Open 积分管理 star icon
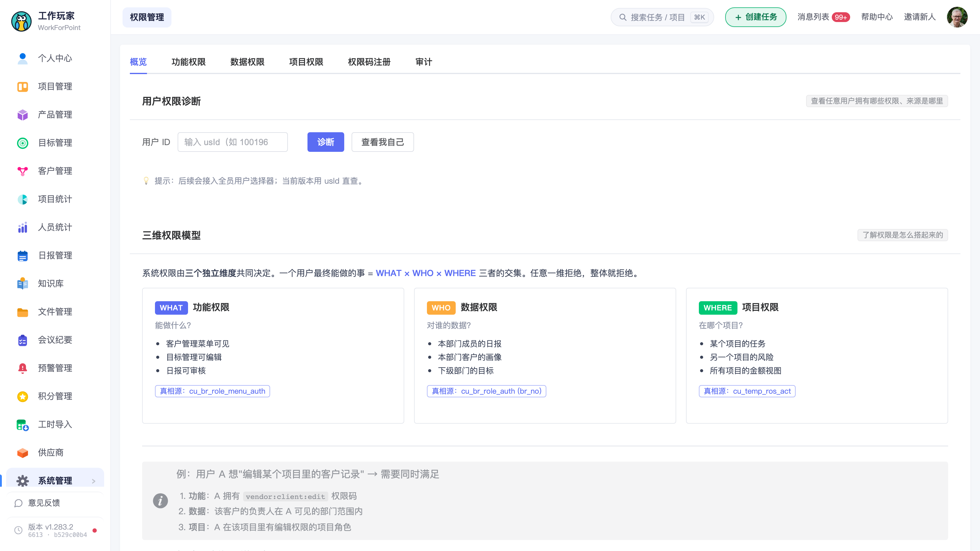This screenshot has width=980, height=551. 22,396
